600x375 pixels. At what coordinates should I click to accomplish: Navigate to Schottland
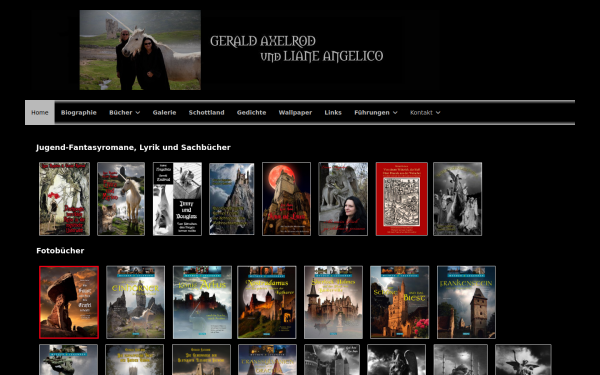pyautogui.click(x=206, y=112)
